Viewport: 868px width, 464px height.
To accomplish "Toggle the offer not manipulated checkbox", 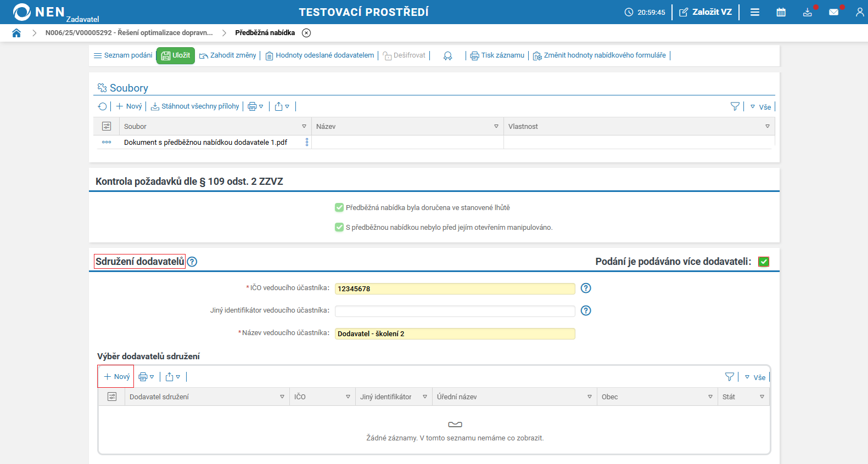I will tap(339, 227).
